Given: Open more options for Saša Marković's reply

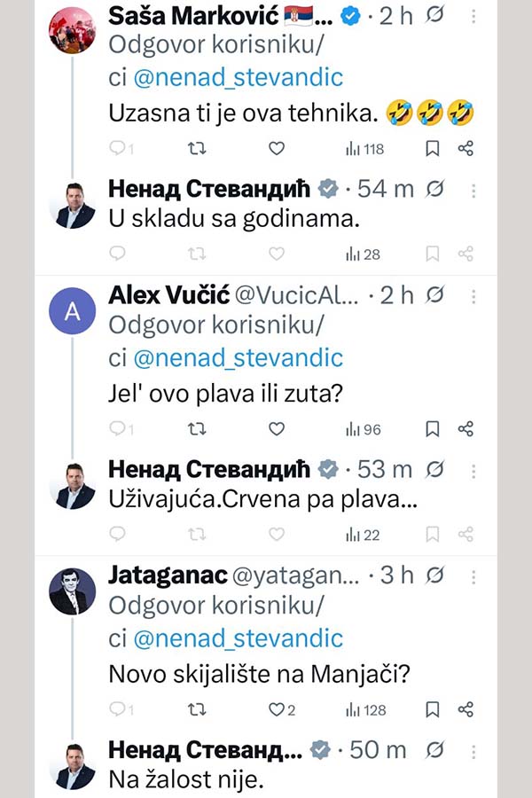Looking at the screenshot, I should pos(475,17).
